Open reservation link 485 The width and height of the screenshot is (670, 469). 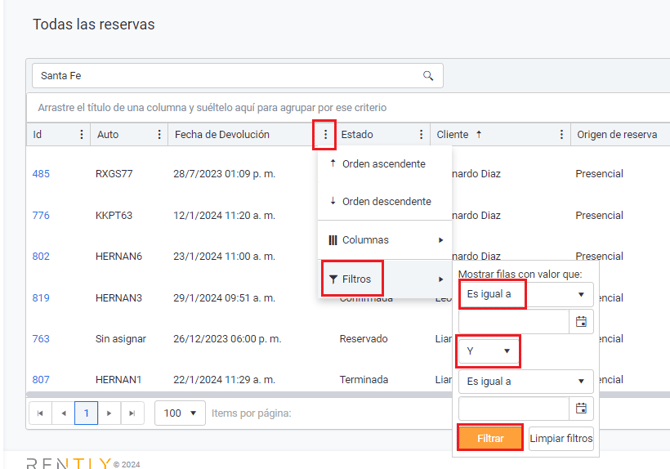pos(41,174)
